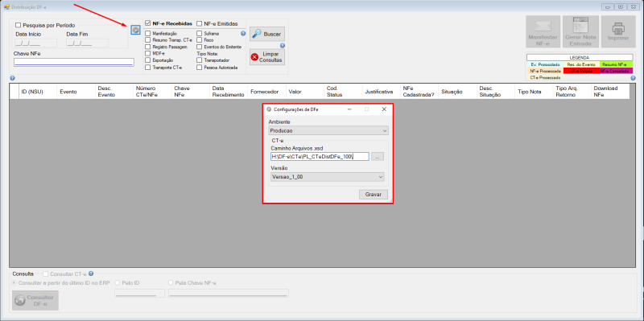This screenshot has width=644, height=321.
Task: Click the Buscar magnifier icon
Action: 257,34
